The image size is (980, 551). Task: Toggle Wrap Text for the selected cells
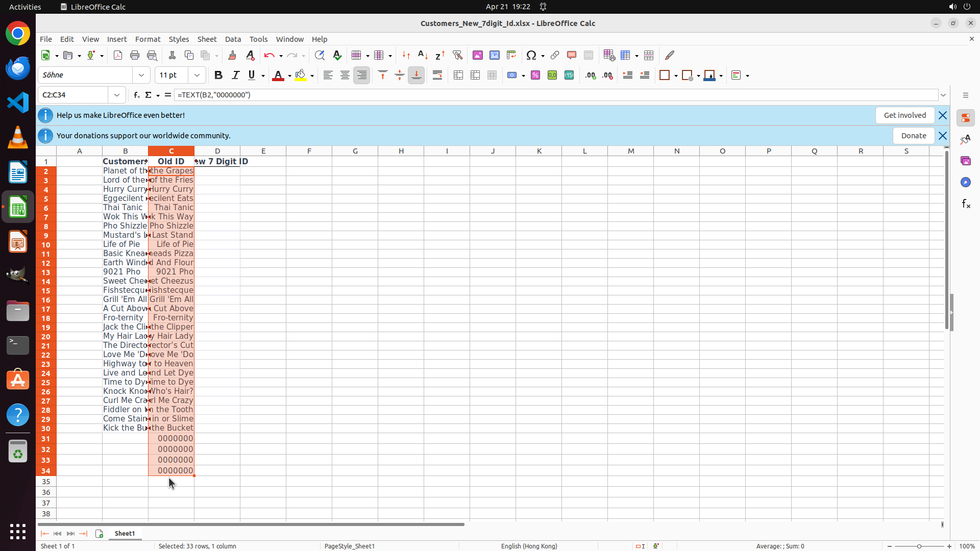point(437,76)
